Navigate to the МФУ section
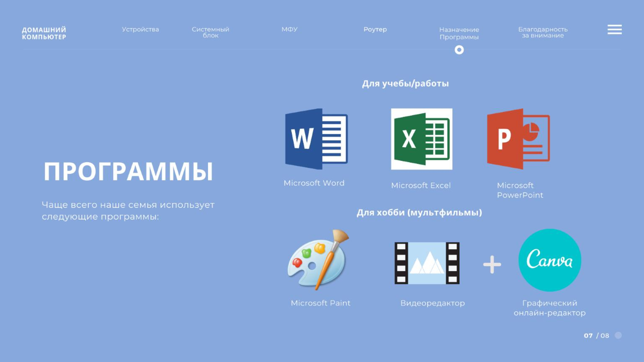 click(289, 29)
